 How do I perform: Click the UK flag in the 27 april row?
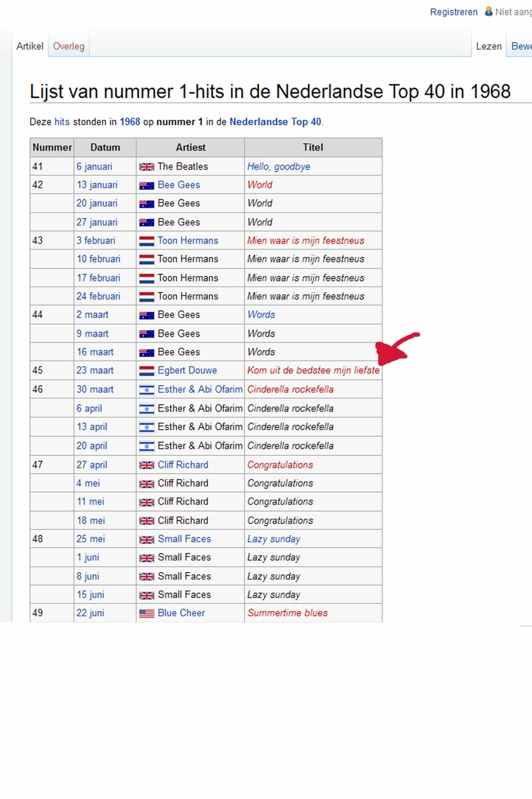[147, 465]
